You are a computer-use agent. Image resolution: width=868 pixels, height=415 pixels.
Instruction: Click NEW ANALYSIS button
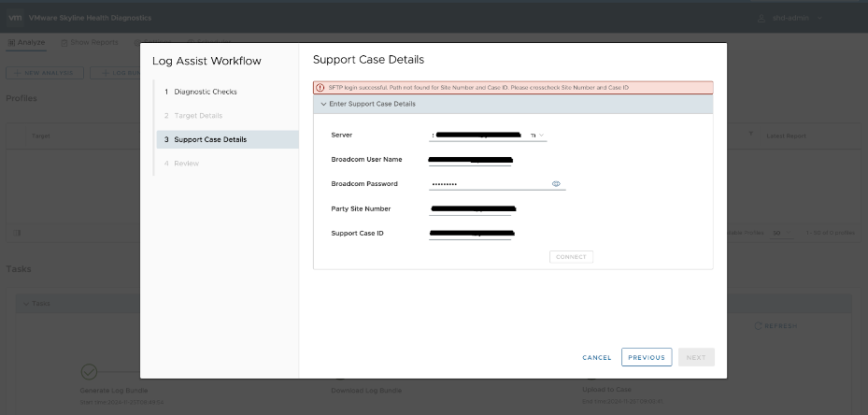point(44,73)
